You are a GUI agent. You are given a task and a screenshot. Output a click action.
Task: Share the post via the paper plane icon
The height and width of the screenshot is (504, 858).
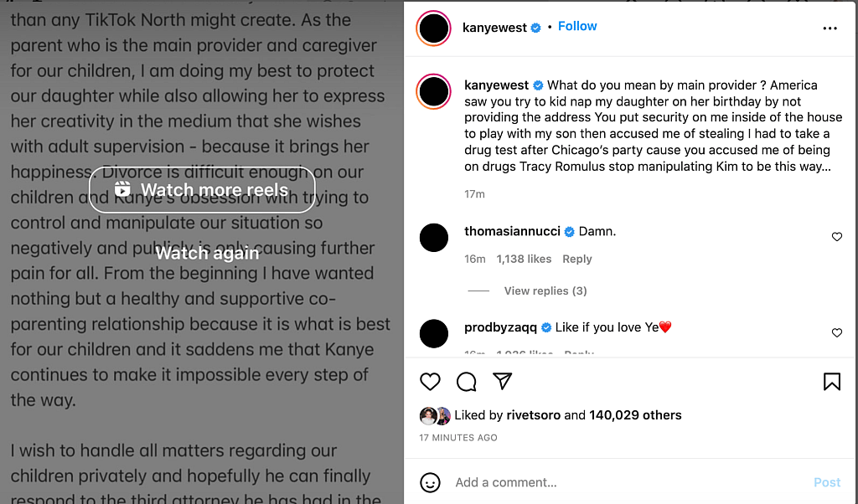tap(502, 381)
